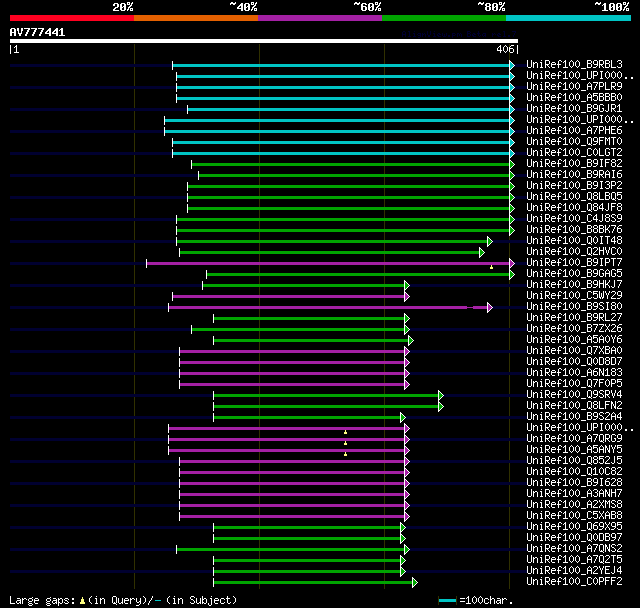
Task: Click the white query sequence bar
Action: click(x=264, y=41)
